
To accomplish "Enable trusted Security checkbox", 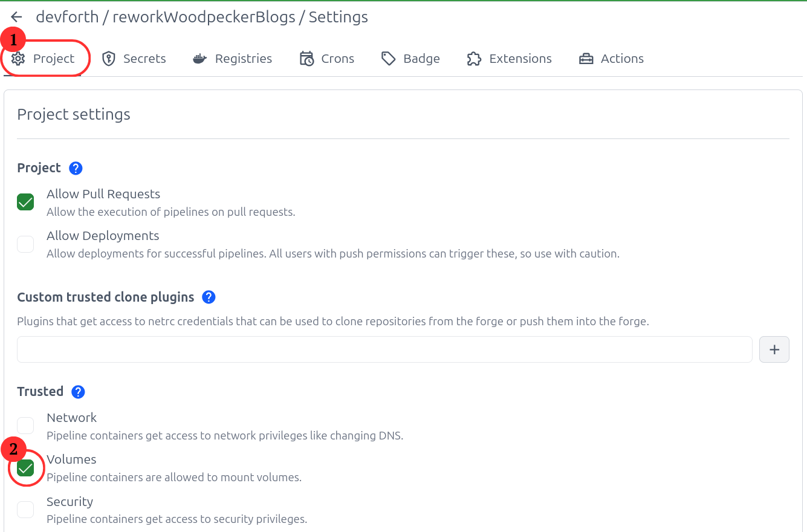I will (25, 510).
